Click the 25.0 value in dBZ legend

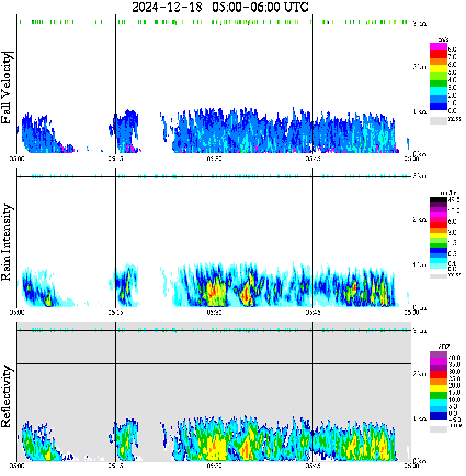pos(454,378)
